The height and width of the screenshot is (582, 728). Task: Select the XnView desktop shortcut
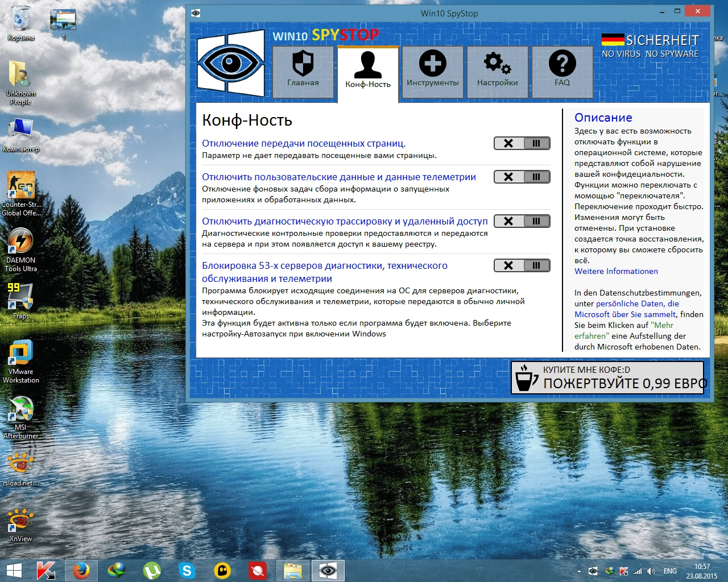click(21, 525)
